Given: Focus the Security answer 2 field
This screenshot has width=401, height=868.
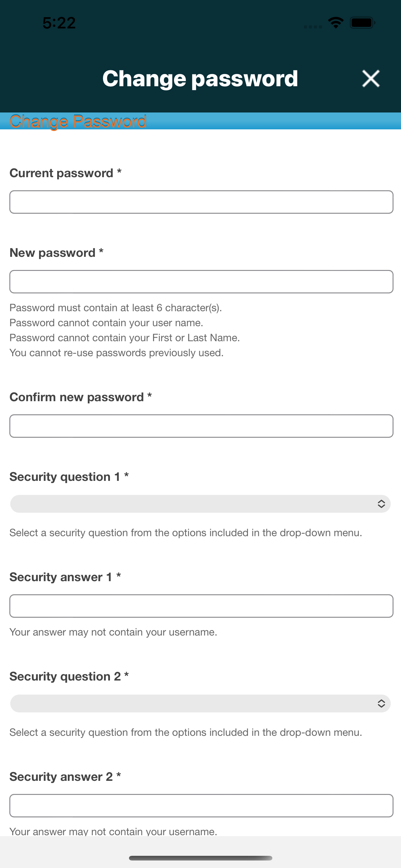Looking at the screenshot, I should click(x=201, y=806).
